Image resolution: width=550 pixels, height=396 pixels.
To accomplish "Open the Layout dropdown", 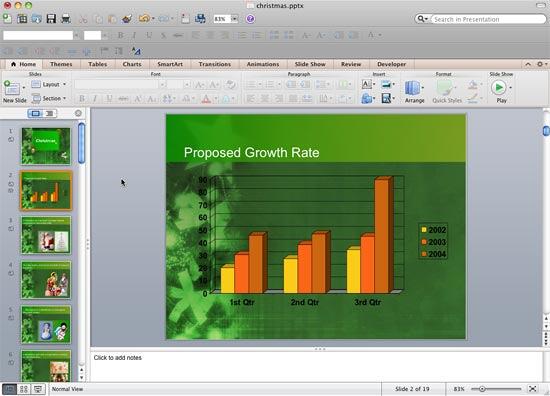I will click(49, 85).
